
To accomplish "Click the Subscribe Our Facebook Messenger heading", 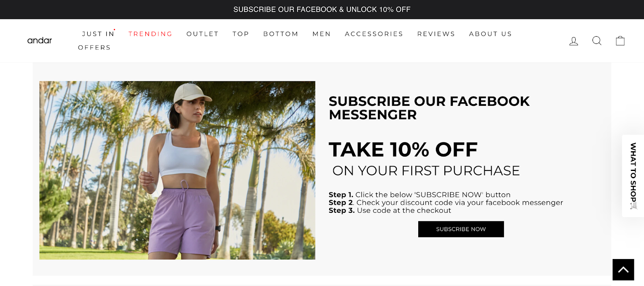I will (x=429, y=108).
